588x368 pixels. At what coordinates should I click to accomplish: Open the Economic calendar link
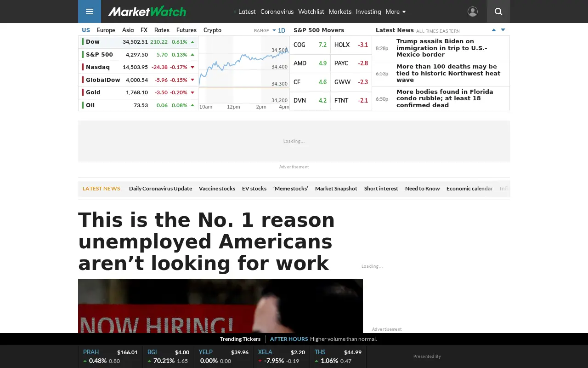click(x=469, y=189)
